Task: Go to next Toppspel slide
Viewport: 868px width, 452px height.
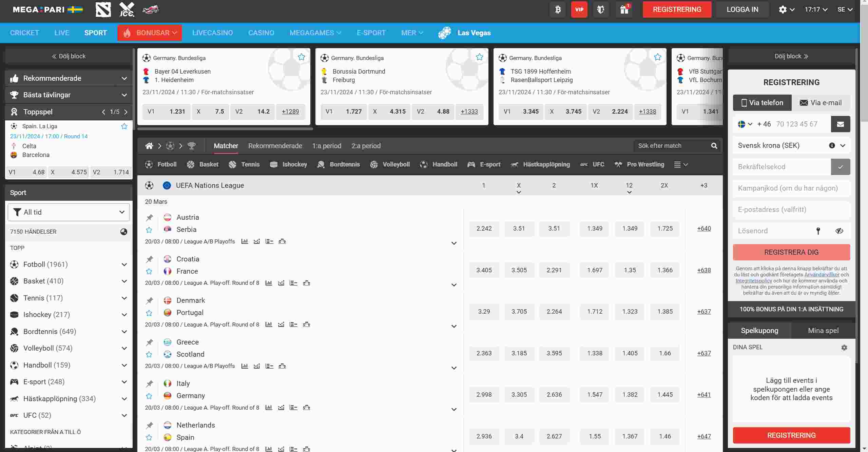Action: pos(126,112)
